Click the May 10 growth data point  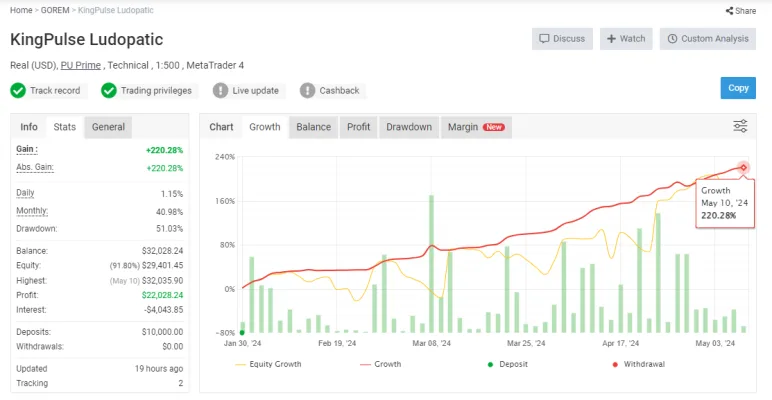point(743,168)
